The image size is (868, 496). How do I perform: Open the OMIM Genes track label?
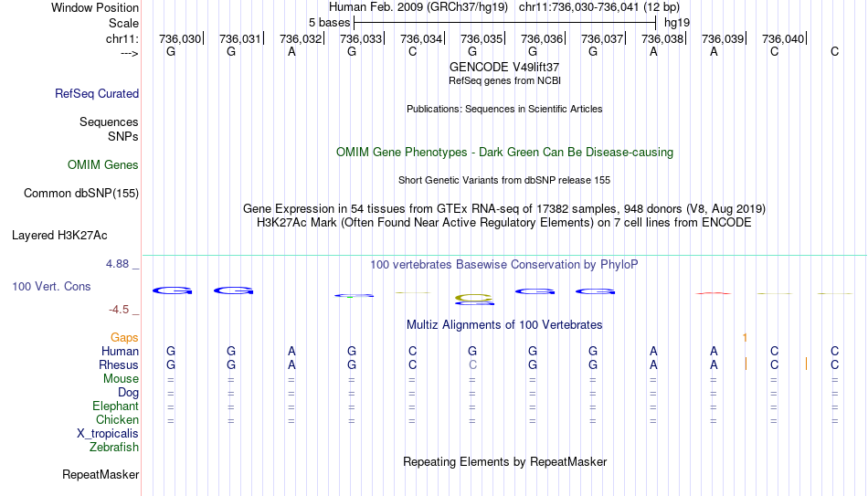pyautogui.click(x=103, y=165)
